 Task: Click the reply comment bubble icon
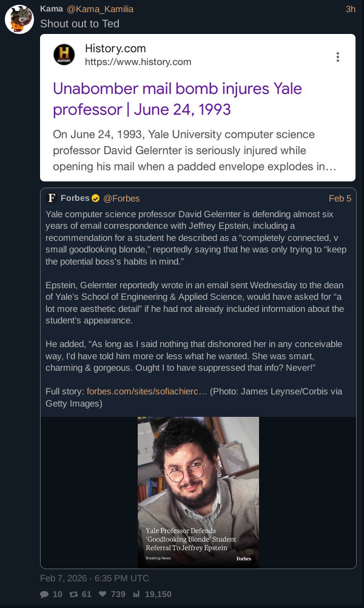coord(44,594)
